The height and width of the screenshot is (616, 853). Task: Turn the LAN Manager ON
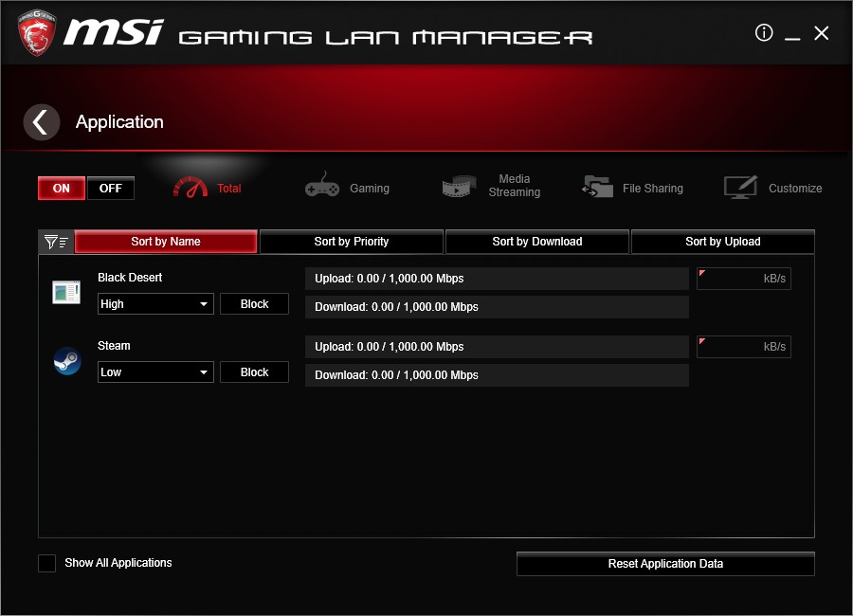(x=61, y=188)
